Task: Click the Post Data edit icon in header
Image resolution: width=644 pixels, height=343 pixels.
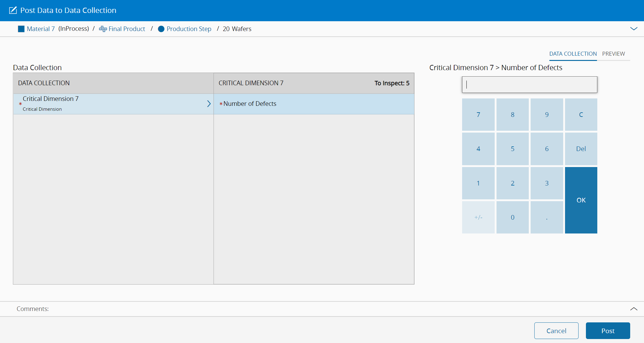Action: [13, 10]
